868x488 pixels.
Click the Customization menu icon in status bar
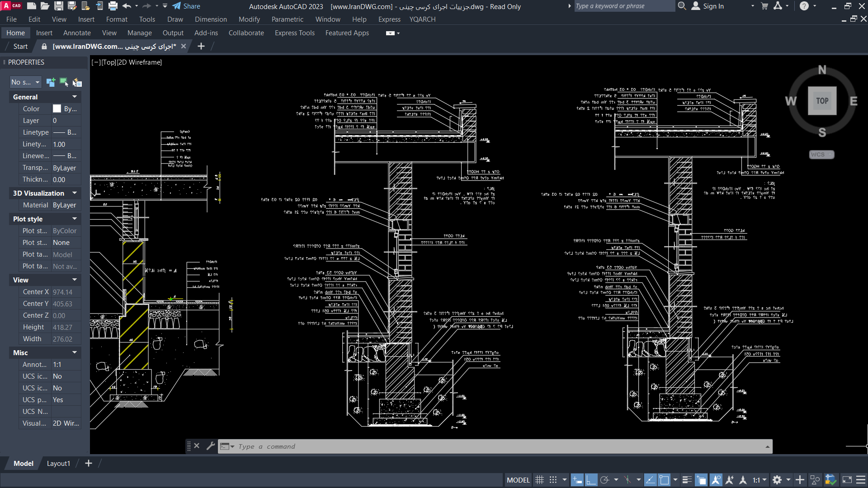pos(861,480)
